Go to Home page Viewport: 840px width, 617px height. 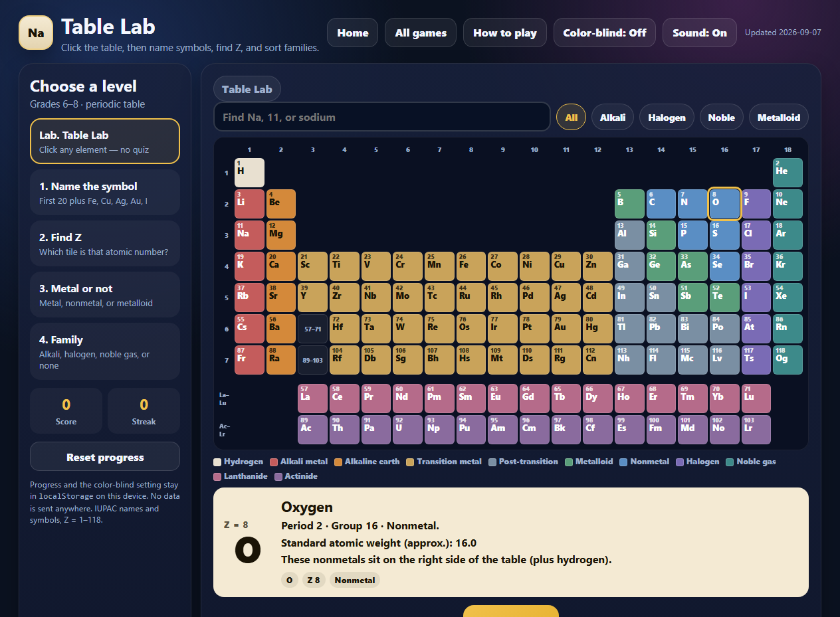click(x=353, y=33)
